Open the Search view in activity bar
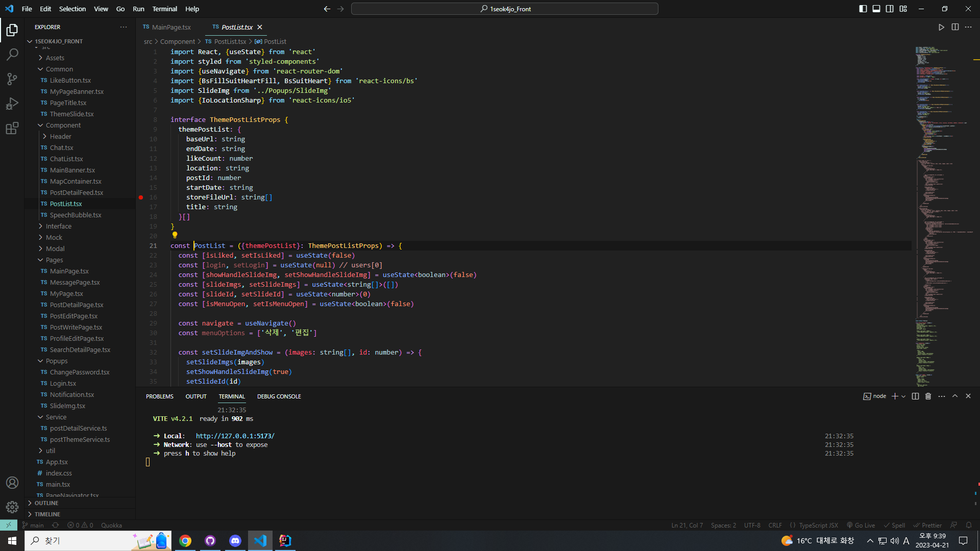The width and height of the screenshot is (980, 551). point(12,54)
